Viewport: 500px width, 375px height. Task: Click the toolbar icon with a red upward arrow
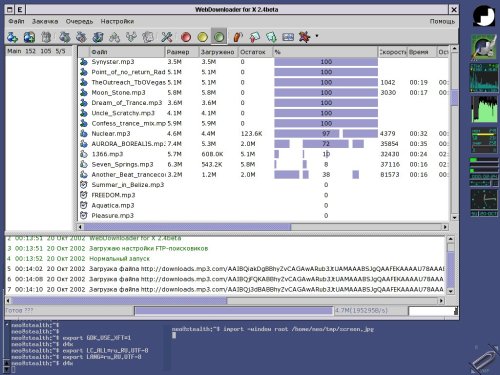255,37
